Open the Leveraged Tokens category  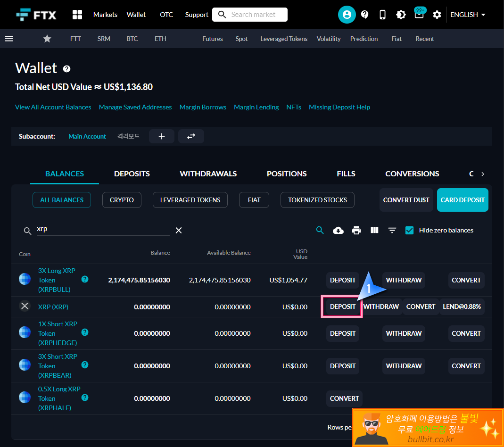coord(284,39)
